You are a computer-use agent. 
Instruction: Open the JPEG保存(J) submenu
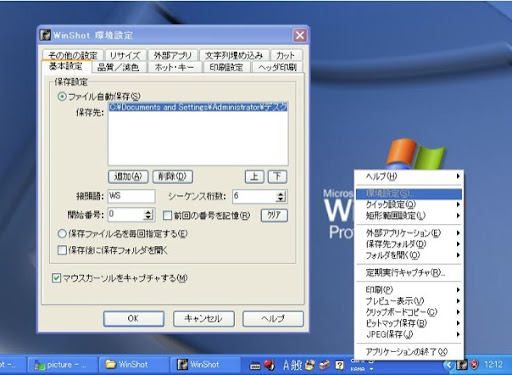pos(409,334)
